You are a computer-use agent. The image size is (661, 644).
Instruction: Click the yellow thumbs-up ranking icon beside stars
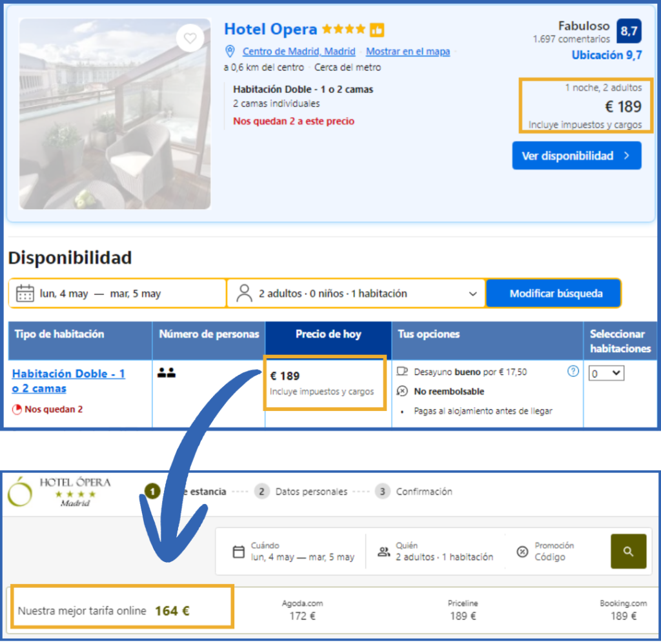point(377,30)
